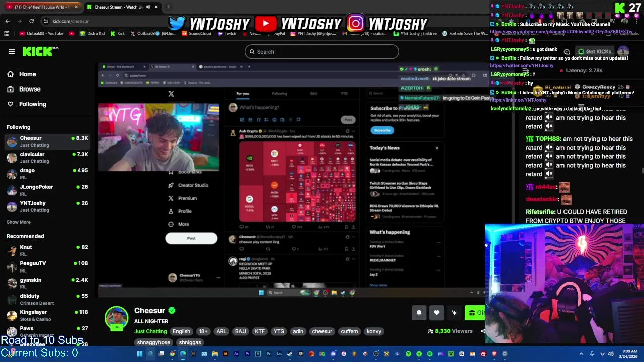
Task: Open the recommended PeeguuTV channel
Action: (47, 266)
